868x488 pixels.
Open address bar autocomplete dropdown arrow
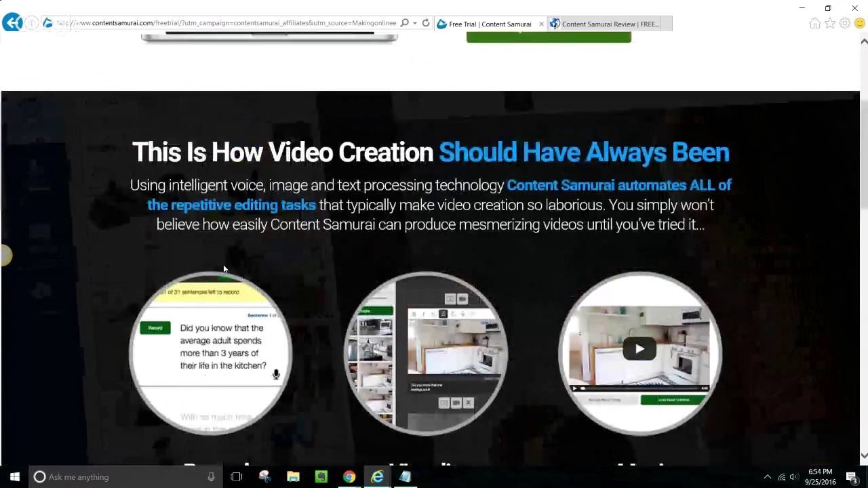414,24
